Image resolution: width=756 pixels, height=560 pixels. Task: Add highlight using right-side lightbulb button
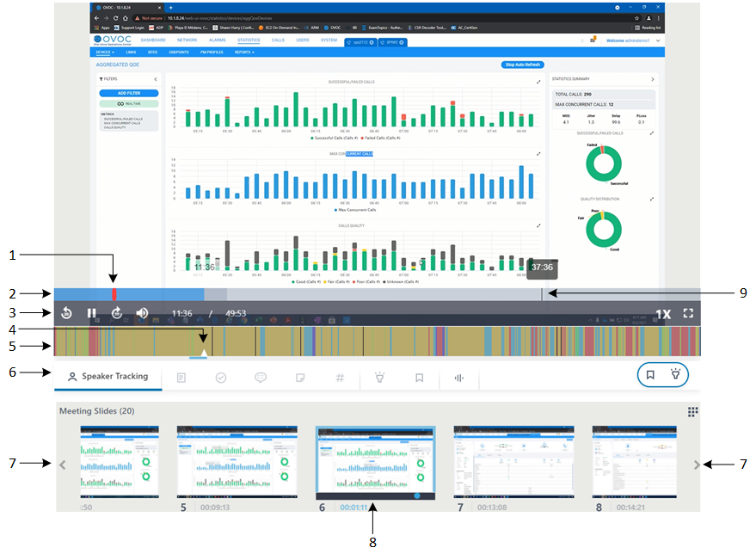675,375
